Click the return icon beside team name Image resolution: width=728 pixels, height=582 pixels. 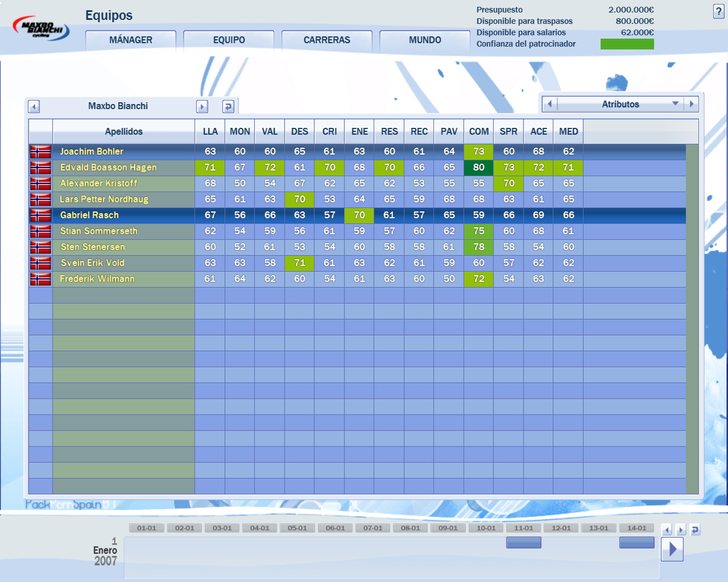pyautogui.click(x=228, y=107)
